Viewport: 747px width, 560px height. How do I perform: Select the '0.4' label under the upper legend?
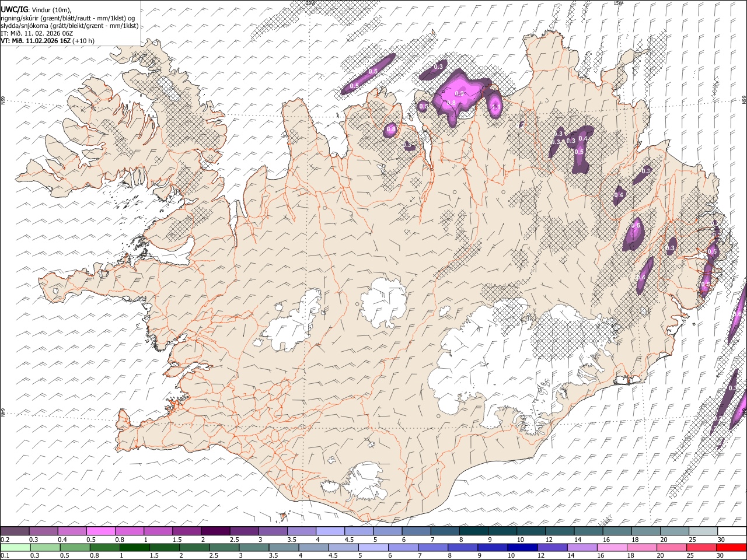tap(62, 540)
